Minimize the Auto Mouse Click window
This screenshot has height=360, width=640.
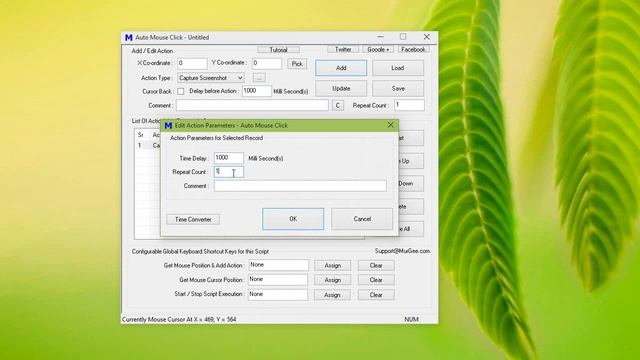click(380, 37)
